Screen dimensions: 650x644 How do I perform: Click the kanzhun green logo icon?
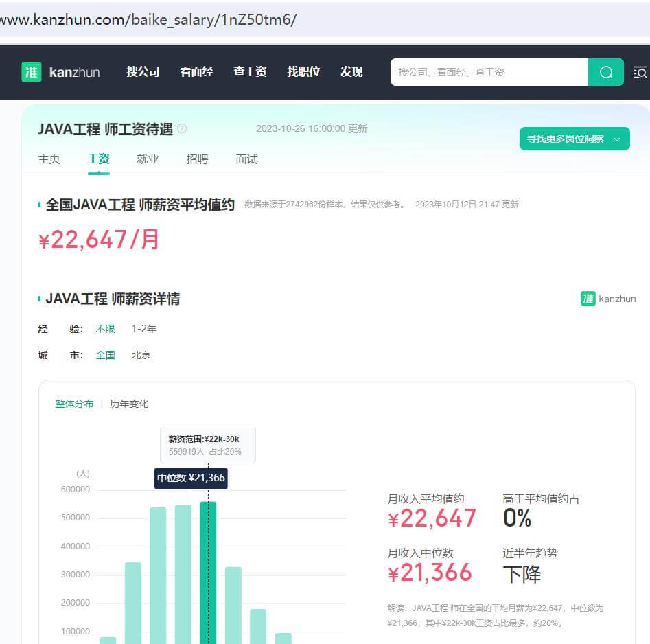pyautogui.click(x=32, y=72)
